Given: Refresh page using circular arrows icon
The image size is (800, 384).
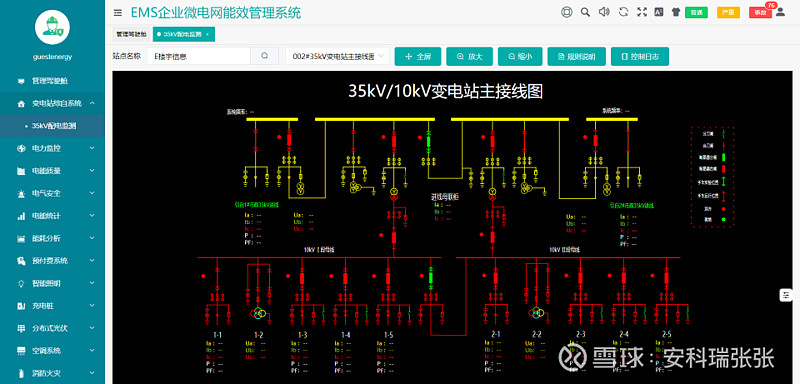Looking at the screenshot, I should point(623,12).
